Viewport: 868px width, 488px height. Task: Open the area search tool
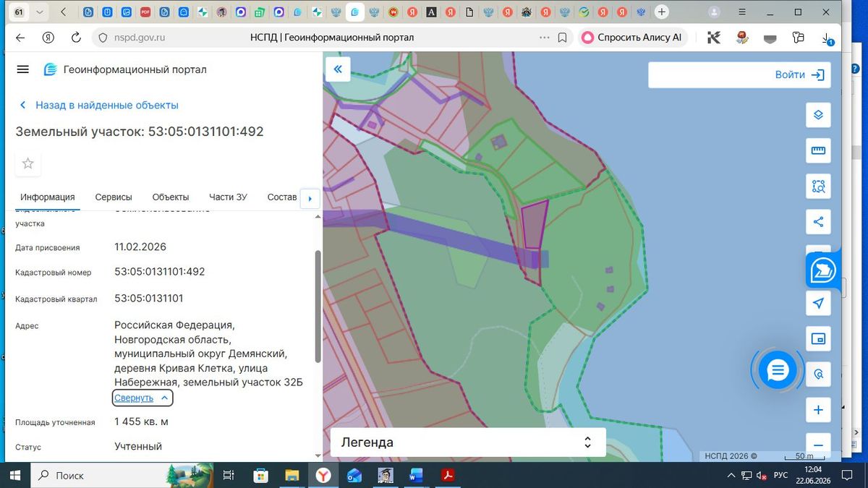[818, 187]
